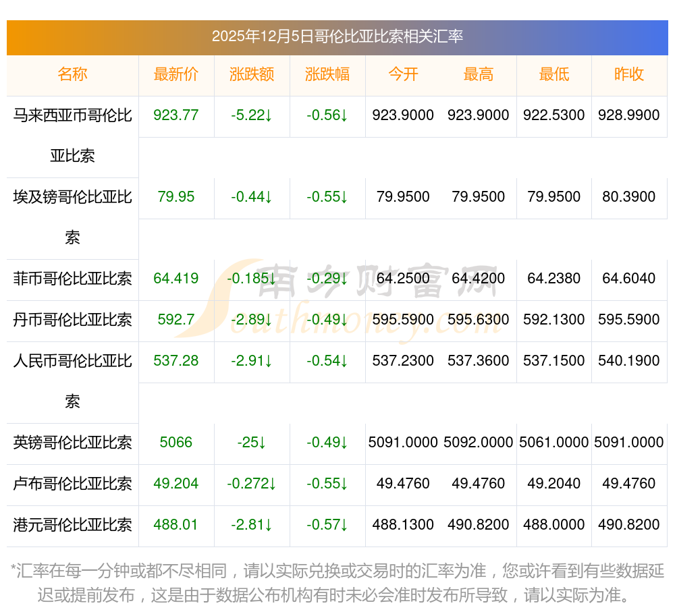Open the 马来西亚币哥伦比亚比索 row name
The image size is (675, 616).
click(x=72, y=135)
